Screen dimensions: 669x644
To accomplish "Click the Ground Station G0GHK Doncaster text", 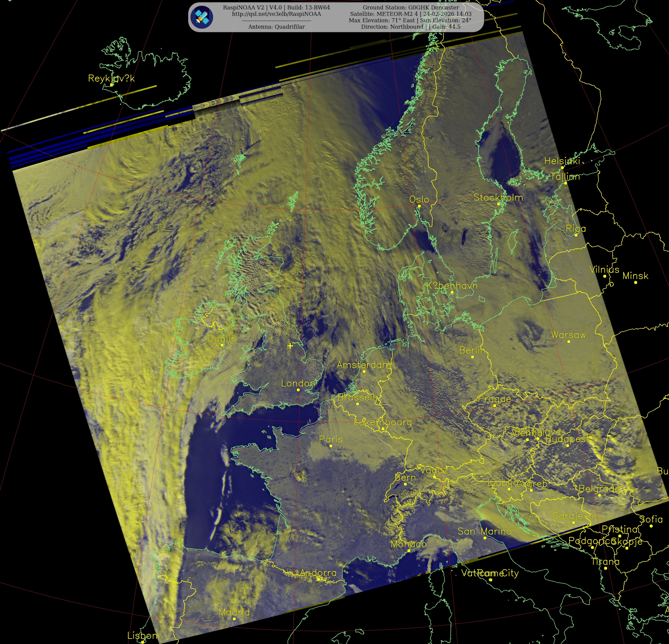I will [x=411, y=7].
